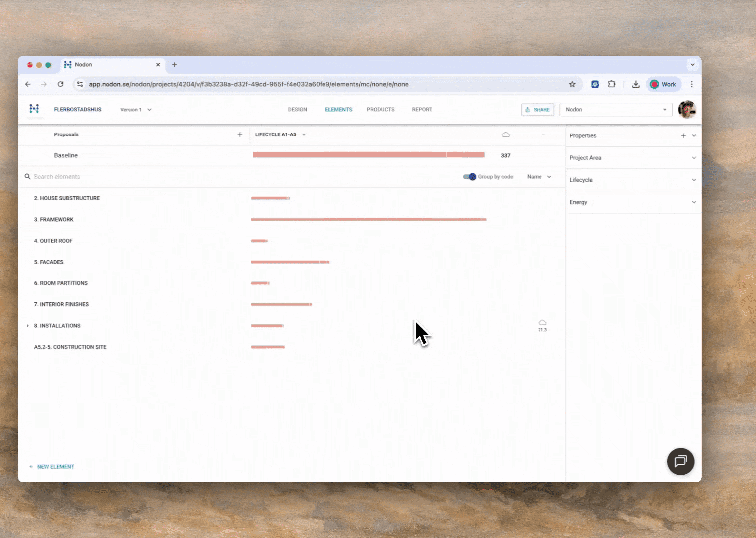
Task: Click the Work profile badge
Action: [x=663, y=84]
